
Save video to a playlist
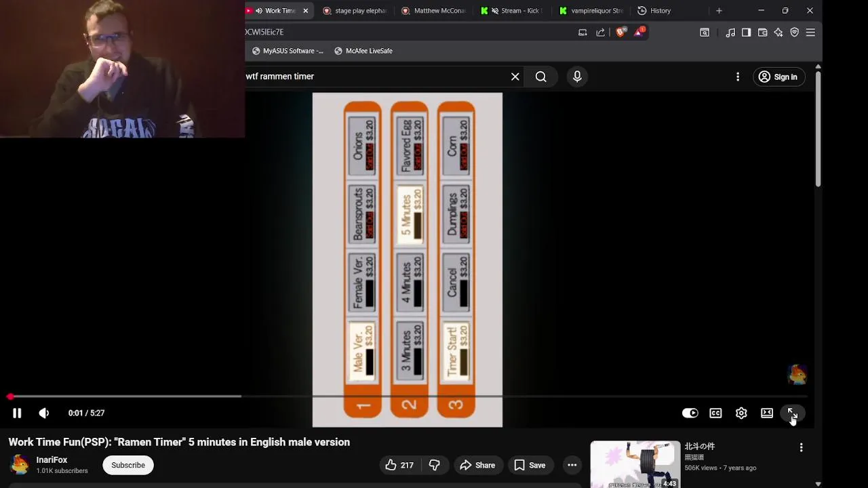[530, 465]
